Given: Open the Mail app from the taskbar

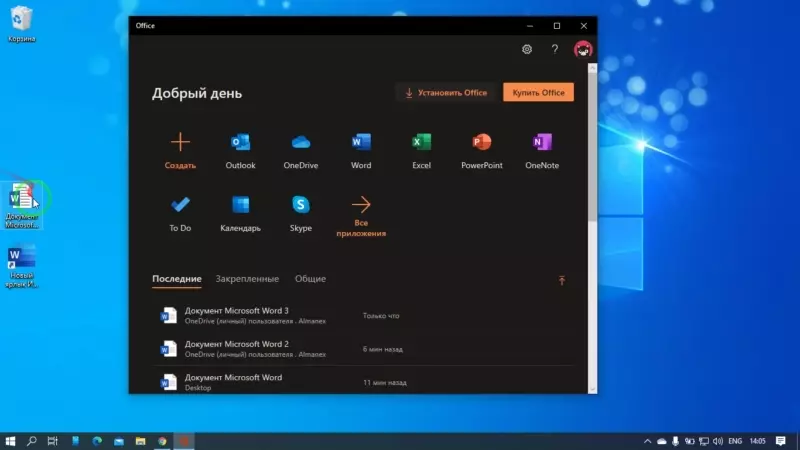Looking at the screenshot, I should pyautogui.click(x=119, y=441).
